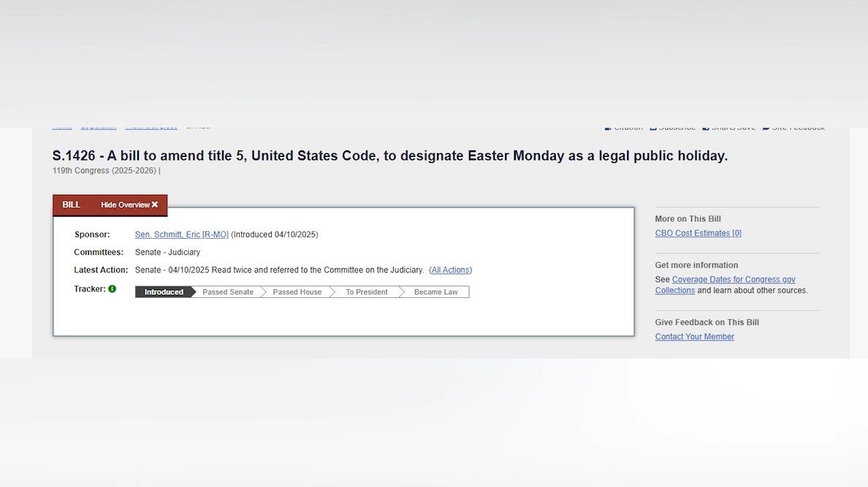Click the Passed Senate tracker step
Screen dimensions: 868x487
227,291
